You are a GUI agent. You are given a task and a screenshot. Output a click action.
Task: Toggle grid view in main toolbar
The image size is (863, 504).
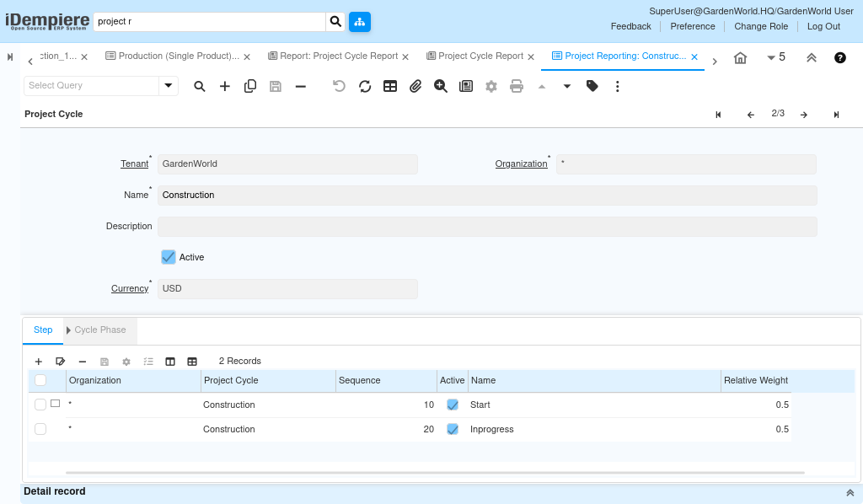390,86
